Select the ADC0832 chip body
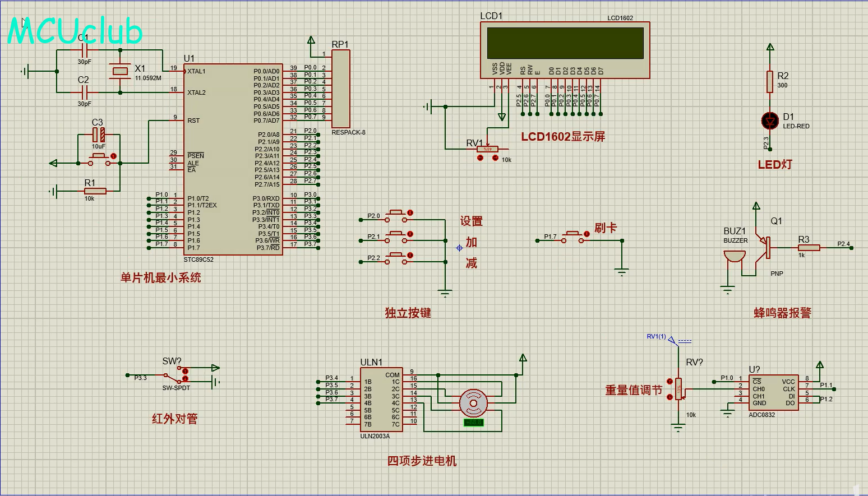Screen dimensions: 868x496 [773, 392]
